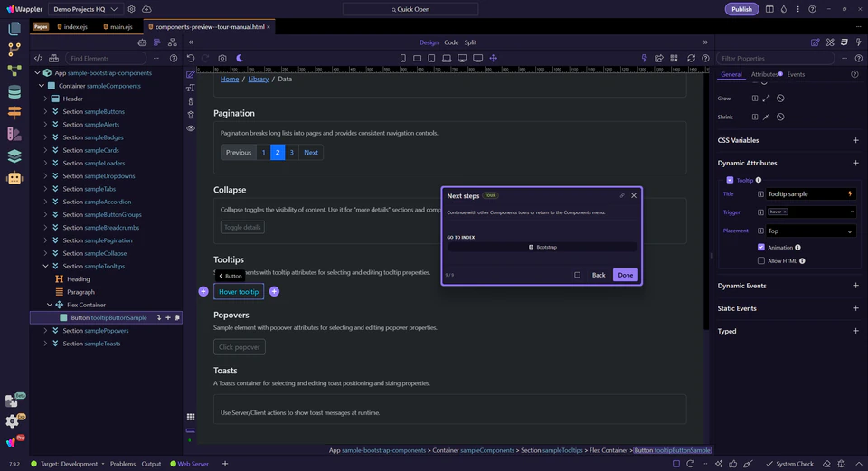This screenshot has height=471, width=868.
Task: Tick the checkbox in the tour dialog footer
Action: [x=578, y=275]
